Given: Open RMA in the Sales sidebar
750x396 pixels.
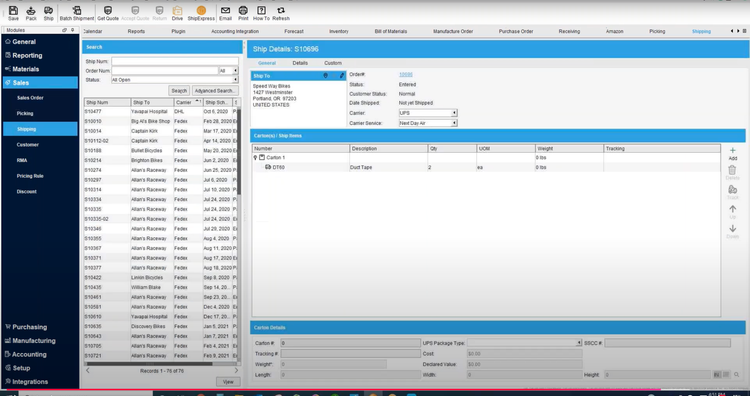Looking at the screenshot, I should pyautogui.click(x=22, y=161).
